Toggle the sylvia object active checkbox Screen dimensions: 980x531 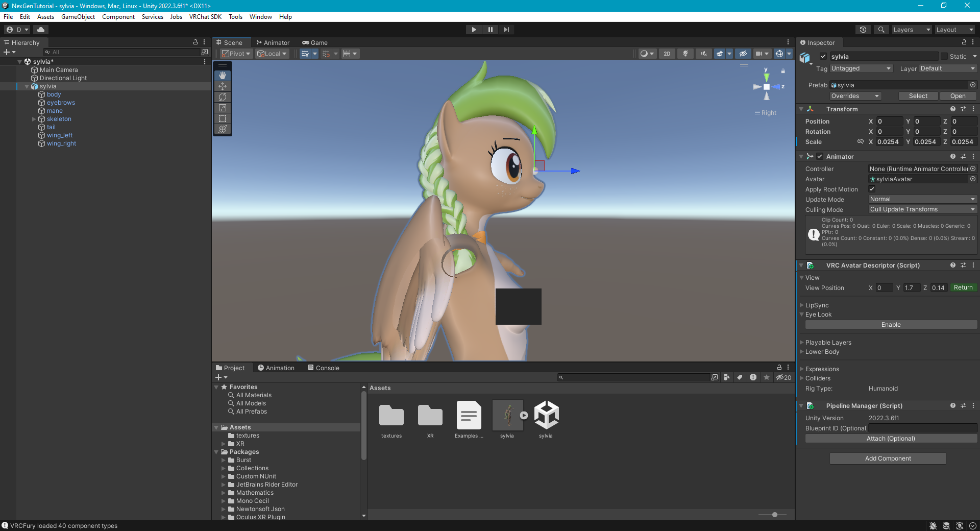pos(823,56)
